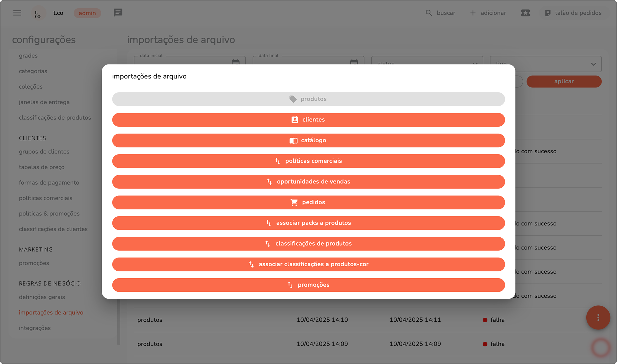The image size is (617, 364).
Task: Choose catálogo import option
Action: 308,140
